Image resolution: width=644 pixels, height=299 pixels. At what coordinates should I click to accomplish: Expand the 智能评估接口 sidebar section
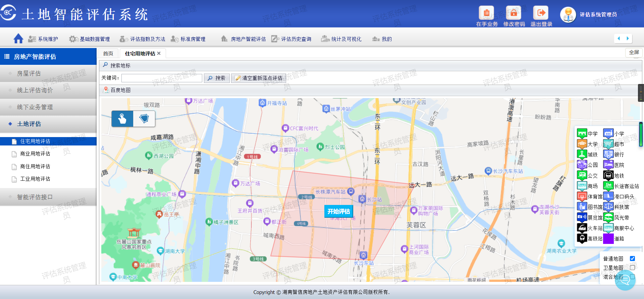click(x=48, y=197)
